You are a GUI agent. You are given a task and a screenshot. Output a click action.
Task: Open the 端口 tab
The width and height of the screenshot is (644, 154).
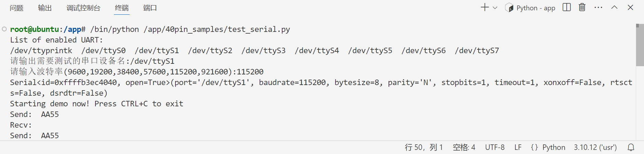pos(150,8)
